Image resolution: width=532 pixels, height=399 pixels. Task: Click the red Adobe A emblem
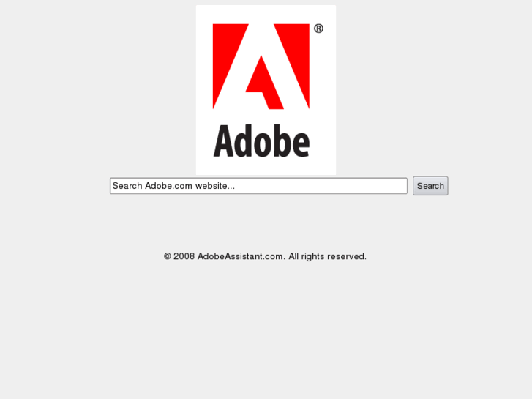click(261, 67)
